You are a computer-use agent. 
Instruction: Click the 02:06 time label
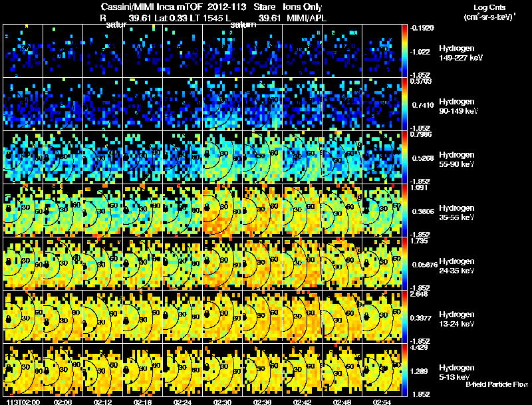[63, 402]
